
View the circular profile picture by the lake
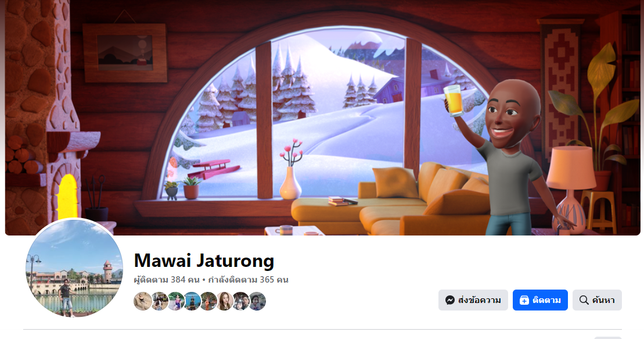click(74, 268)
